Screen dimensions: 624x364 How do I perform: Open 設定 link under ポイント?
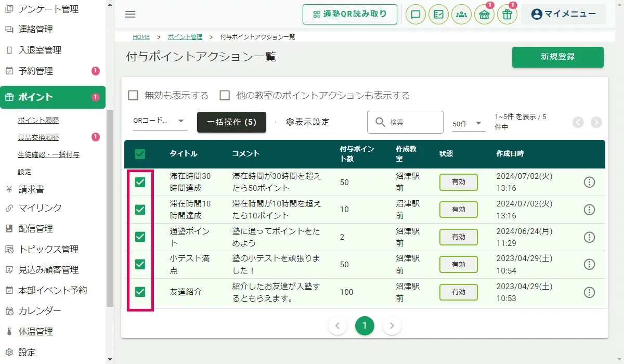click(x=24, y=172)
